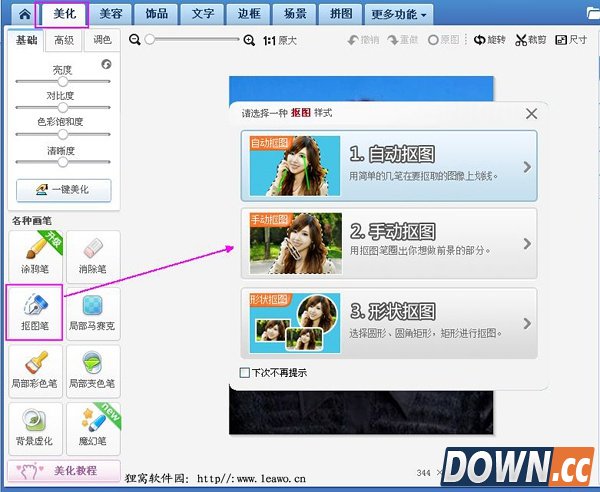Click the 尺寸 size tool

(x=571, y=40)
